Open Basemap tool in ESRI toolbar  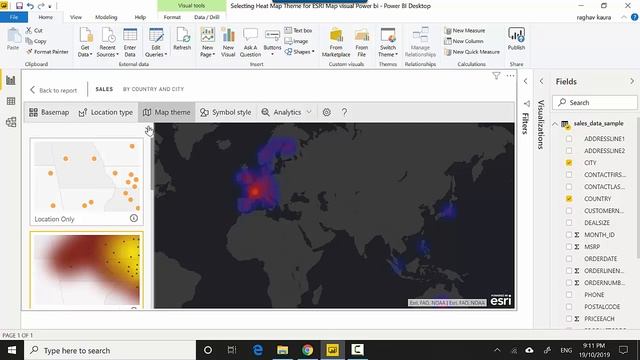pos(49,112)
